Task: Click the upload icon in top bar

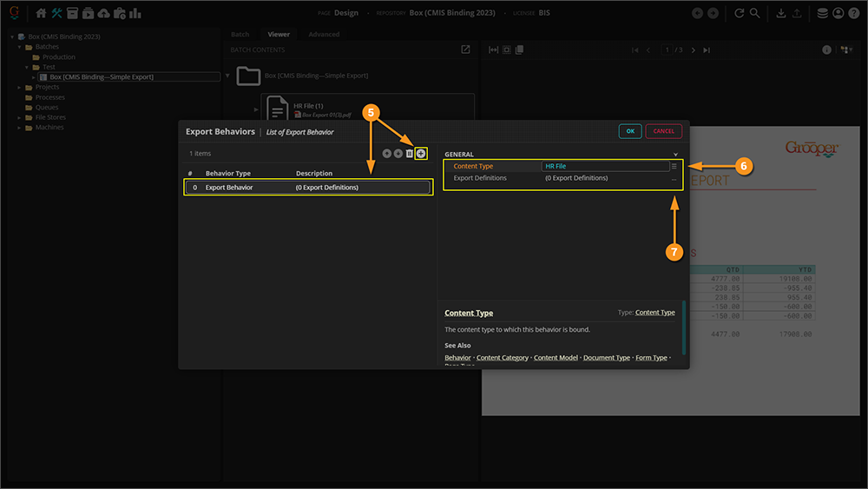Action: coord(797,13)
